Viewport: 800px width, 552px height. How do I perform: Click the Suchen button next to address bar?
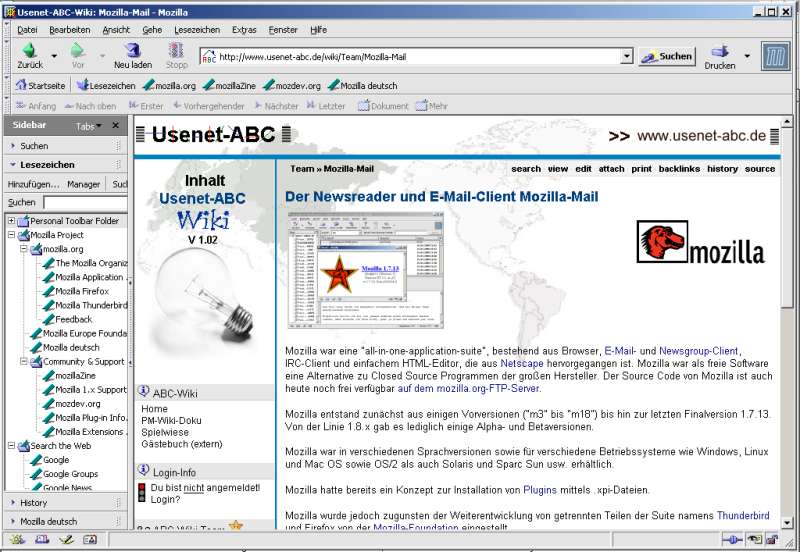tap(667, 57)
